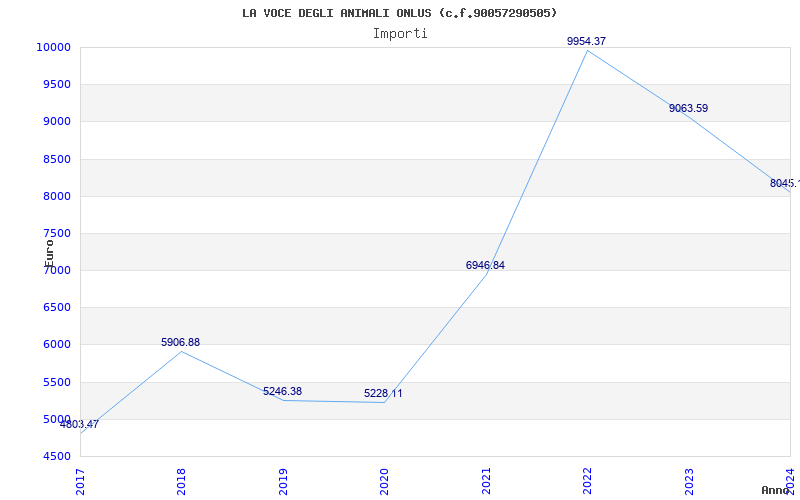800x500 pixels.
Task: Click the 6000 y-axis tick label
Action: click(57, 344)
